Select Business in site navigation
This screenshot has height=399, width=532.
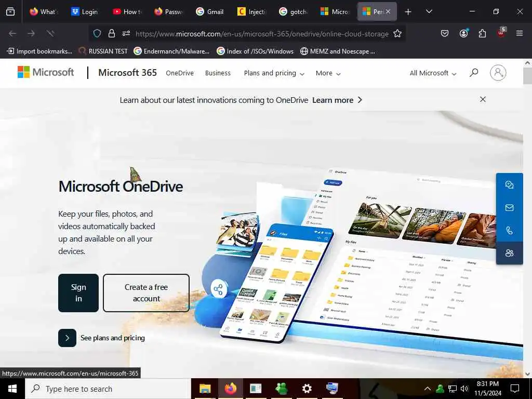tap(218, 73)
